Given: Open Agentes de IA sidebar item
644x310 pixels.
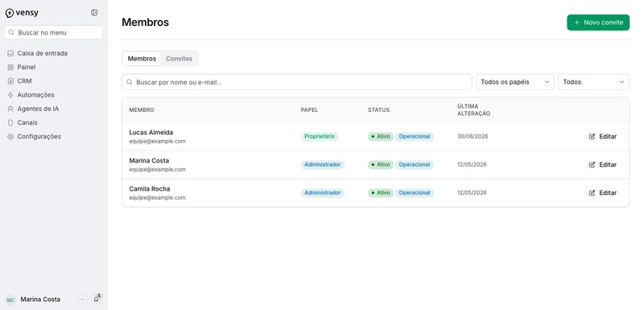Looking at the screenshot, I should coord(33,109).
